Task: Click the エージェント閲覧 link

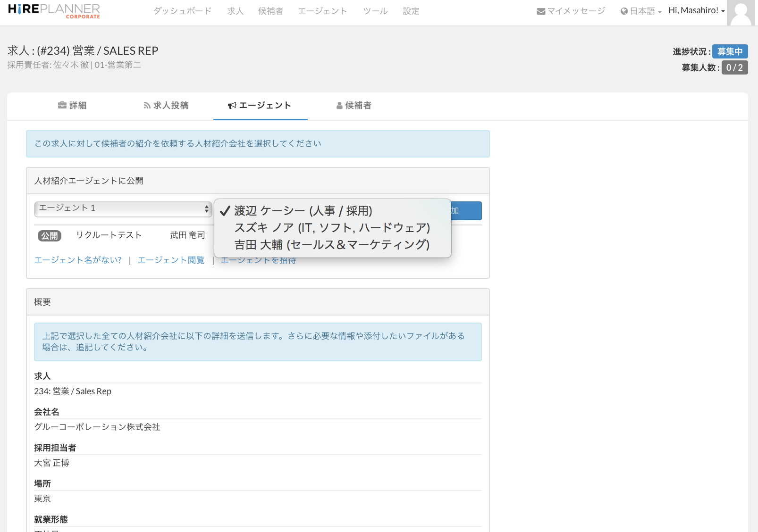Action: click(171, 260)
